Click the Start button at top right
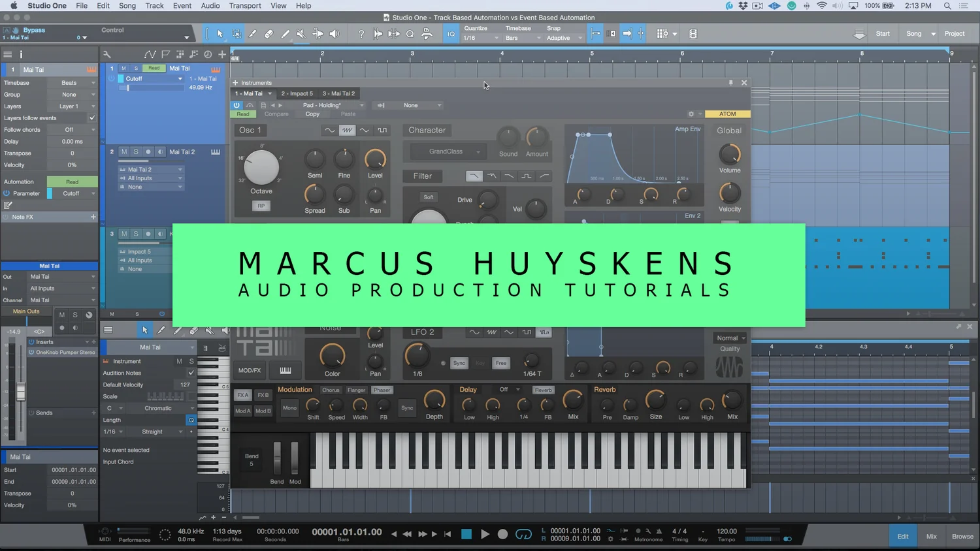 pos(883,34)
